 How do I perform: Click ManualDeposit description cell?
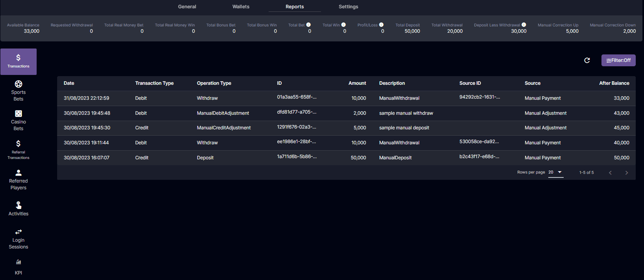tap(395, 158)
